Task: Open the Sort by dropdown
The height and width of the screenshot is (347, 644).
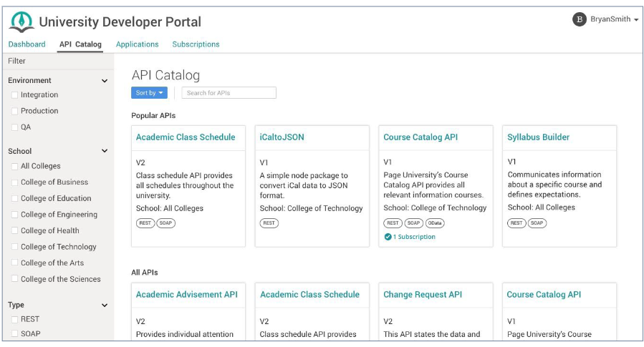Action: [149, 93]
